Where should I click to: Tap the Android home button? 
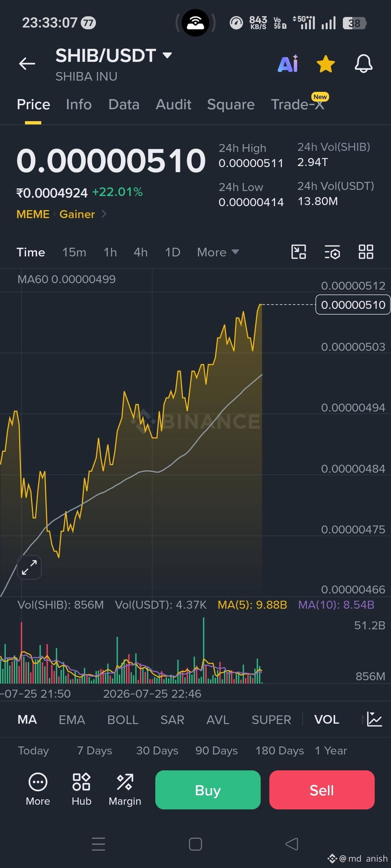(195, 844)
